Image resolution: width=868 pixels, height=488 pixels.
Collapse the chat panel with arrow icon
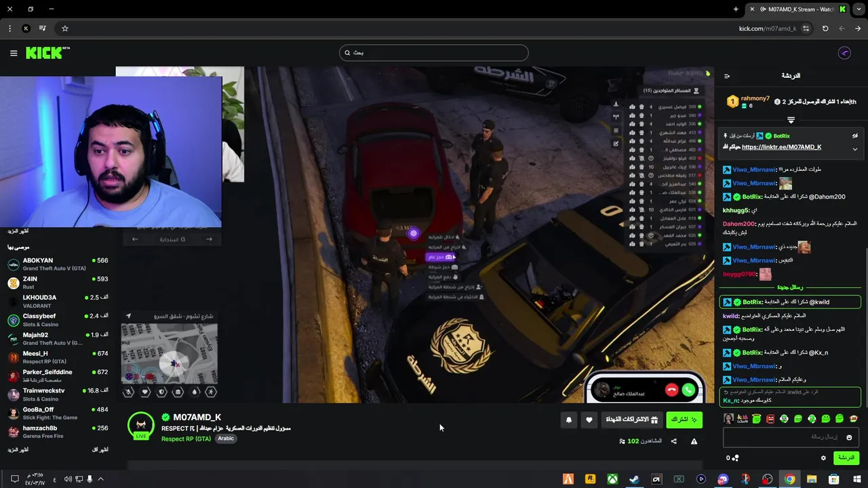(727, 76)
